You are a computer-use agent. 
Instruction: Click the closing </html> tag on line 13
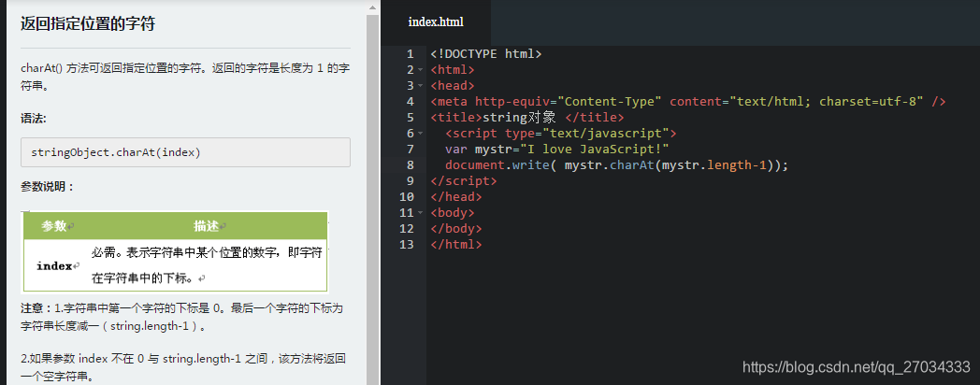[x=456, y=245]
